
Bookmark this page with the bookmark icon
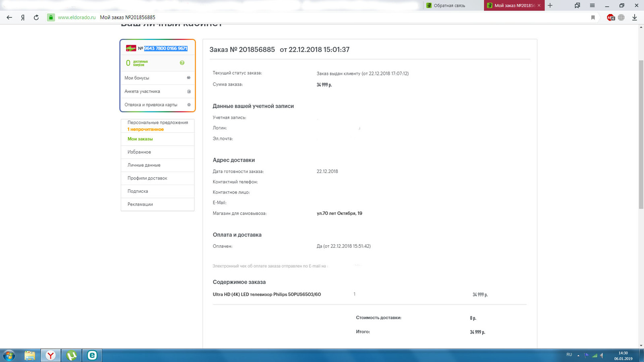click(593, 17)
